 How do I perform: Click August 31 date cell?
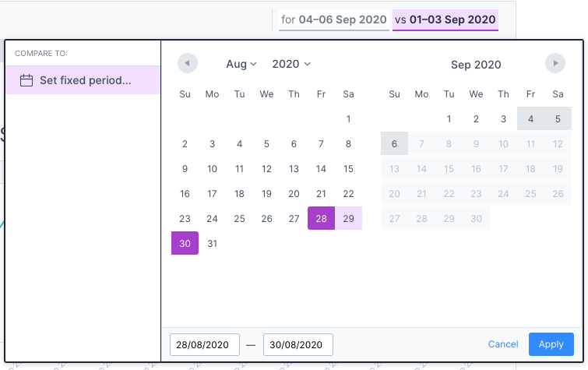[212, 244]
